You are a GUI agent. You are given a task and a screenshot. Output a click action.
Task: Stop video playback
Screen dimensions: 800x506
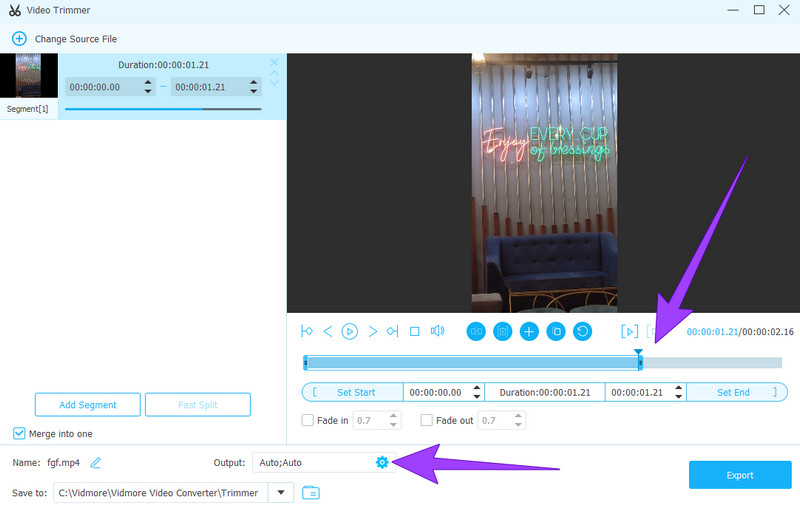click(x=415, y=332)
